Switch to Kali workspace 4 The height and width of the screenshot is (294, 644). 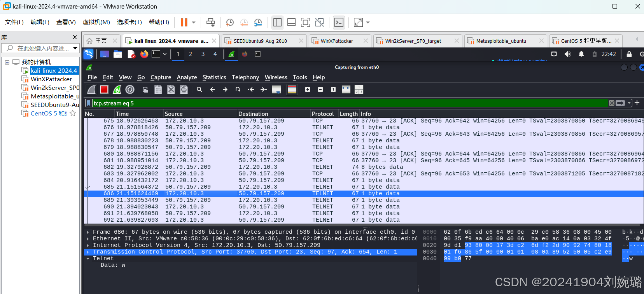click(x=215, y=54)
